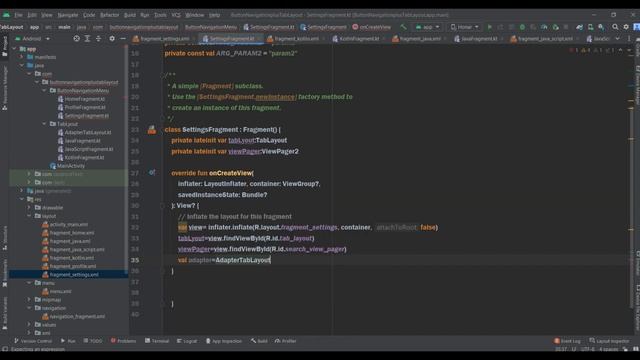This screenshot has height=360, width=640.
Task: Open the Search Everywhere magnifier icon
Action: click(x=615, y=27)
